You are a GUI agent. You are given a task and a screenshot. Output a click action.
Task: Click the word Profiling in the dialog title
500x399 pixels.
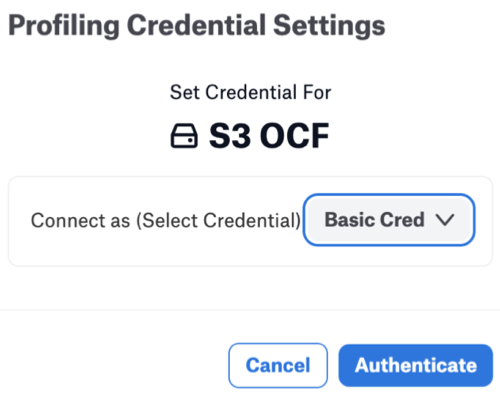point(64,26)
